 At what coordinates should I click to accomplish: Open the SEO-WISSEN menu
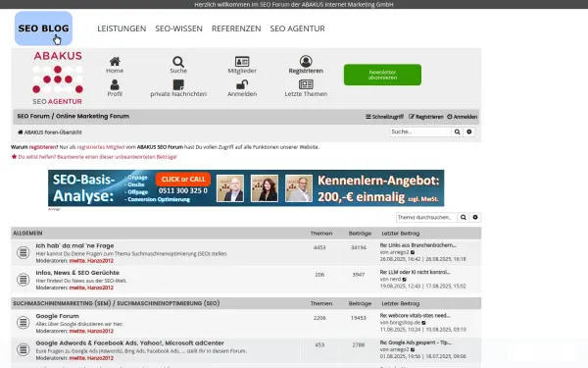click(178, 28)
